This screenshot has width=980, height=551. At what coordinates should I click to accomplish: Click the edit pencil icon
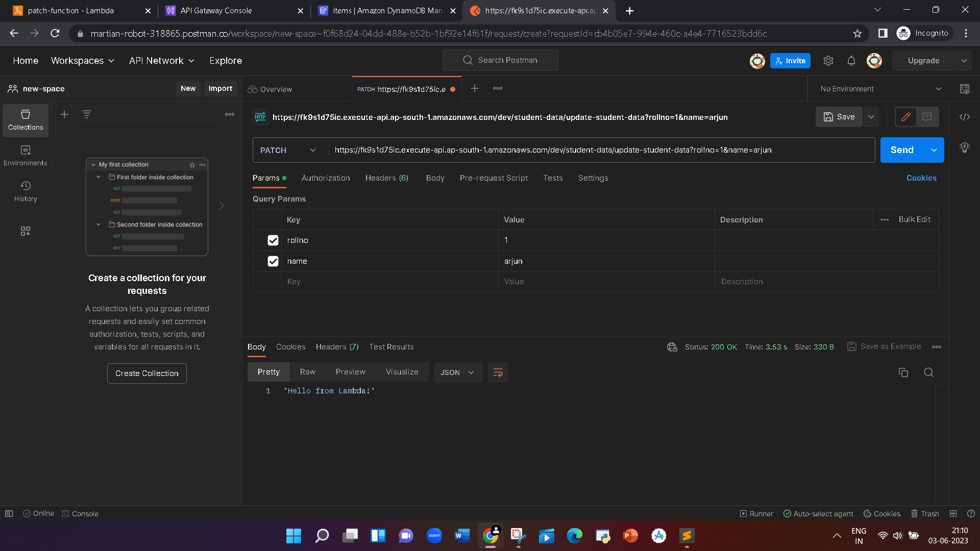906,117
